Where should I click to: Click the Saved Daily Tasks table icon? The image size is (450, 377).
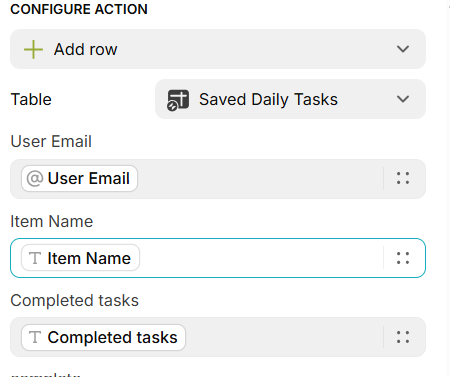178,100
